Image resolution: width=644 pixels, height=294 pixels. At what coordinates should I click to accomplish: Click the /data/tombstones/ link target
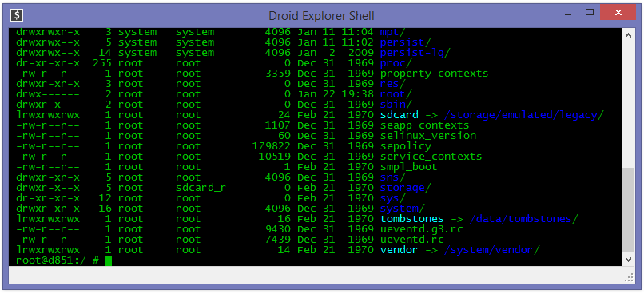coord(523,218)
